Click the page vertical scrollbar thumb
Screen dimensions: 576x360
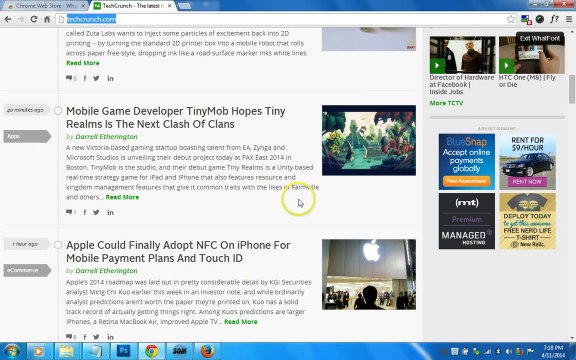(x=572, y=89)
